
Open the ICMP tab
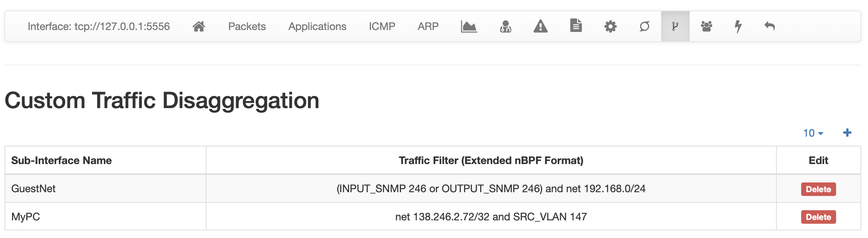382,26
